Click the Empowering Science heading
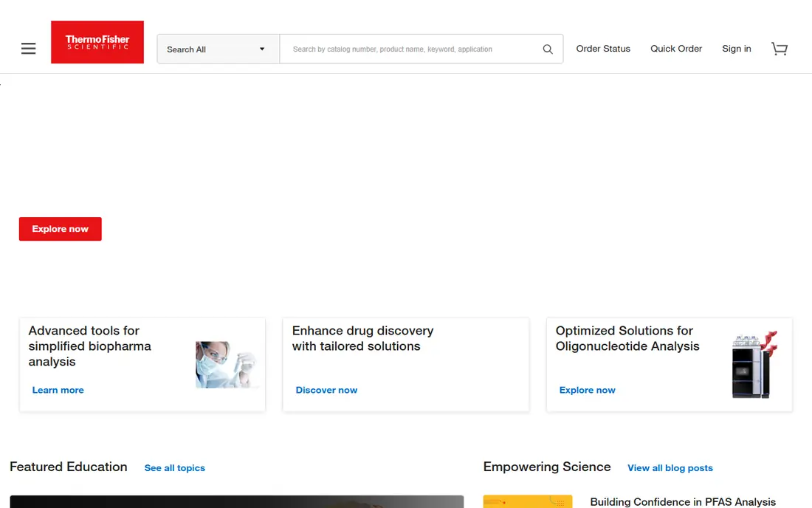 pyautogui.click(x=547, y=467)
